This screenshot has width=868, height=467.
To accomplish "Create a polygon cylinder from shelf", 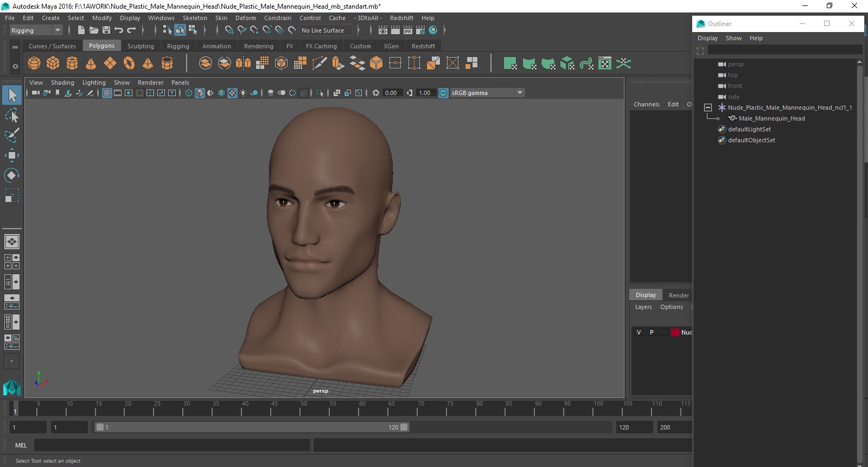I will [72, 64].
